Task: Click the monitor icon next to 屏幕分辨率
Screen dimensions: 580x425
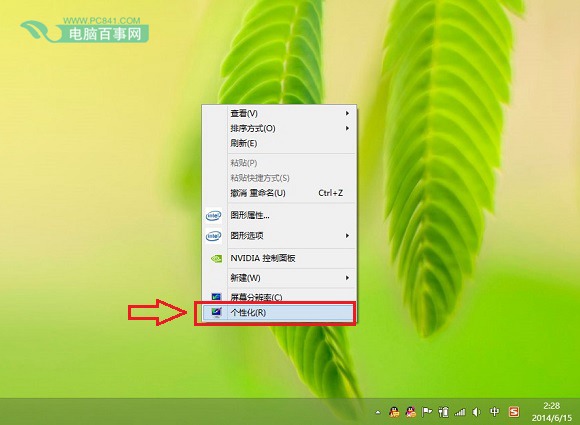Action: (x=216, y=297)
